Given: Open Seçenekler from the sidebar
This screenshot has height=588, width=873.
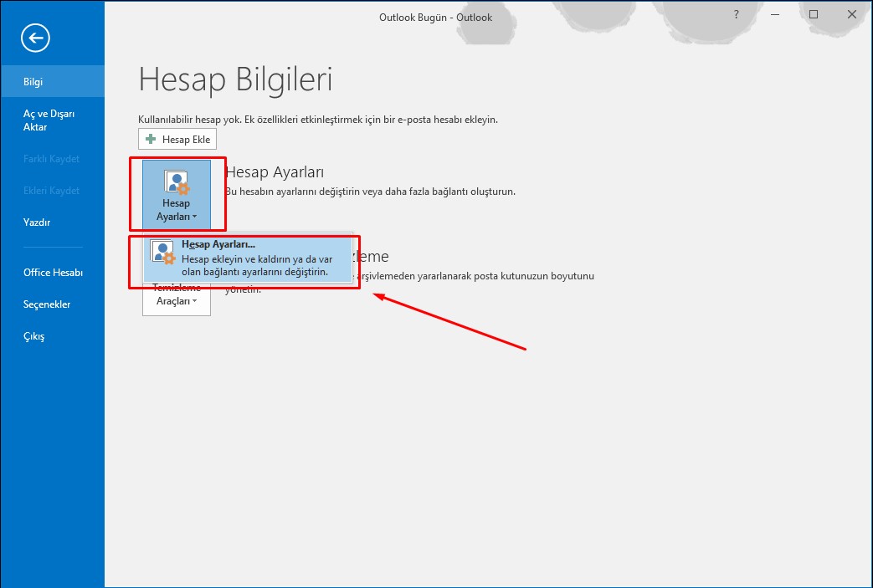Looking at the screenshot, I should pos(53,304).
